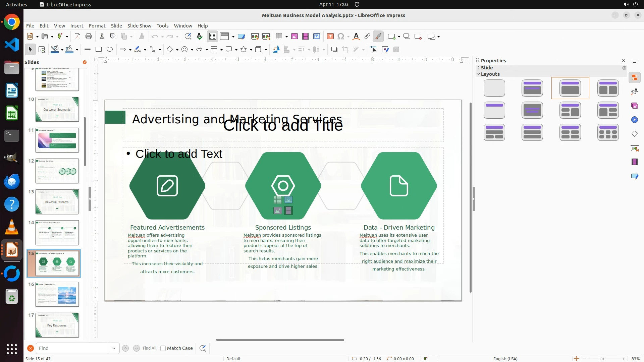The image size is (644, 362).
Task: Click the Find All button
Action: point(150,348)
